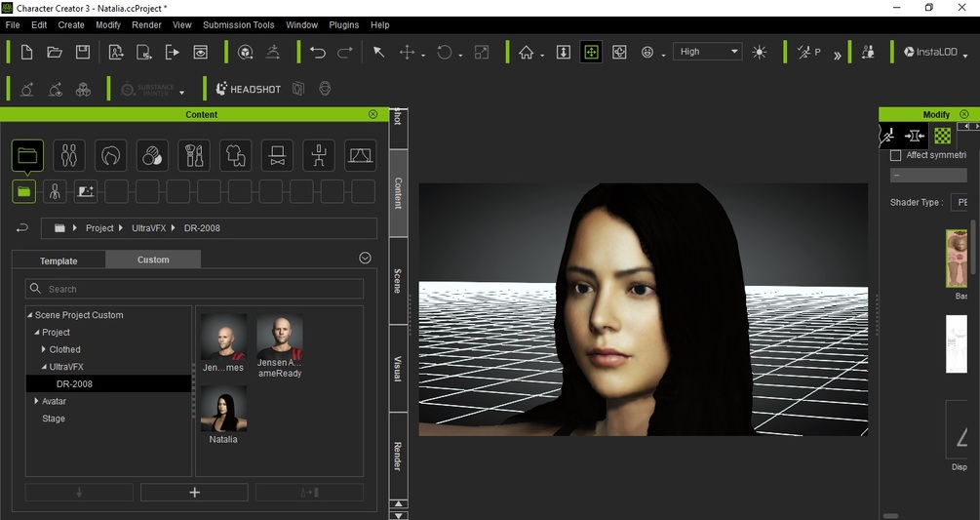Expand the Substance Painter dropdown arrow
Screen dimensions: 980x520
point(182,93)
